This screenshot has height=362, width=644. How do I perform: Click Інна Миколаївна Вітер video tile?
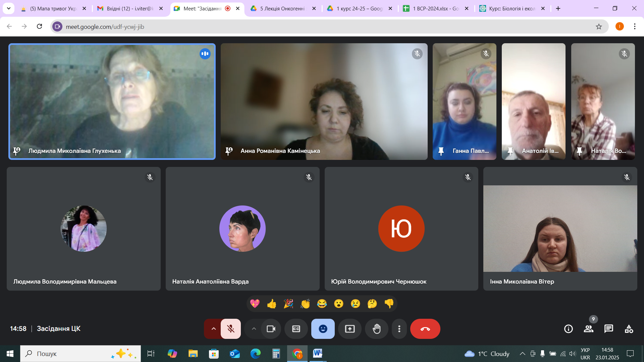click(x=560, y=229)
